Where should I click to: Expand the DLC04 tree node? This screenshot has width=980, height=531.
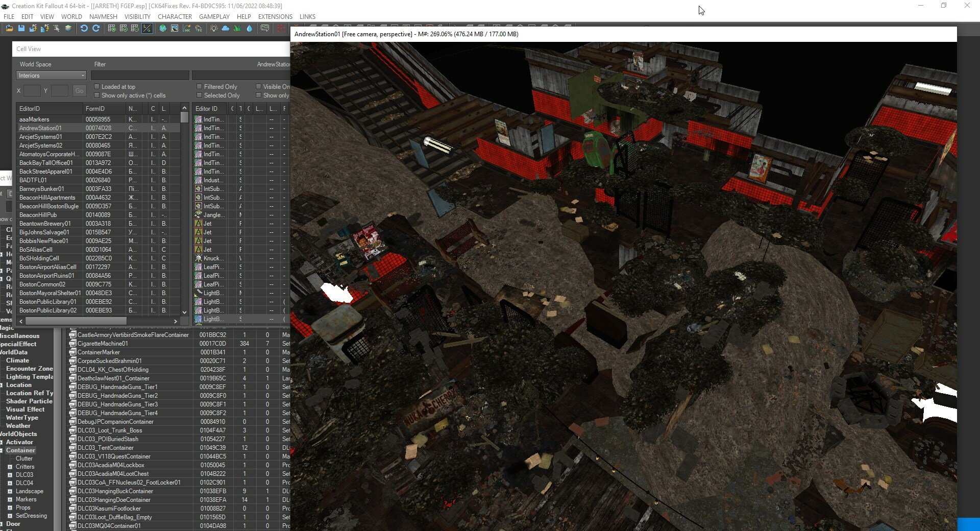point(10,483)
